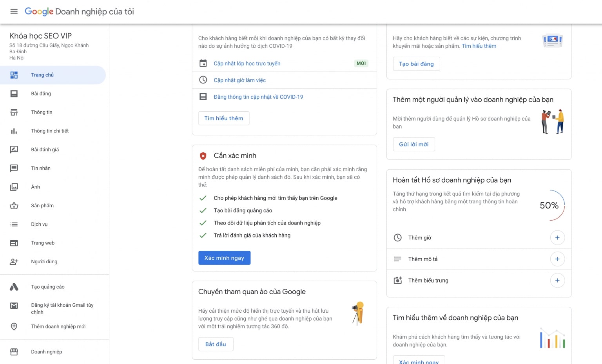Open the Ảnh photos sidebar icon

14,187
